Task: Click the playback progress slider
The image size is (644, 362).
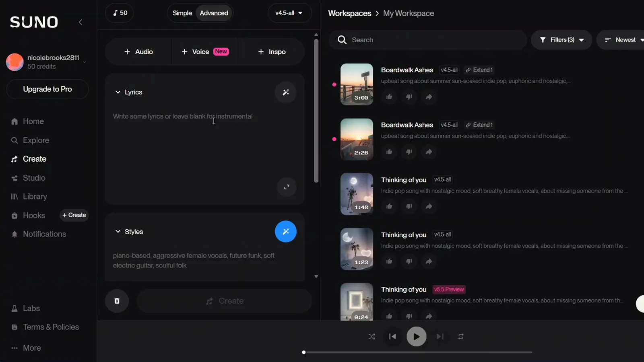Action: click(x=417, y=352)
